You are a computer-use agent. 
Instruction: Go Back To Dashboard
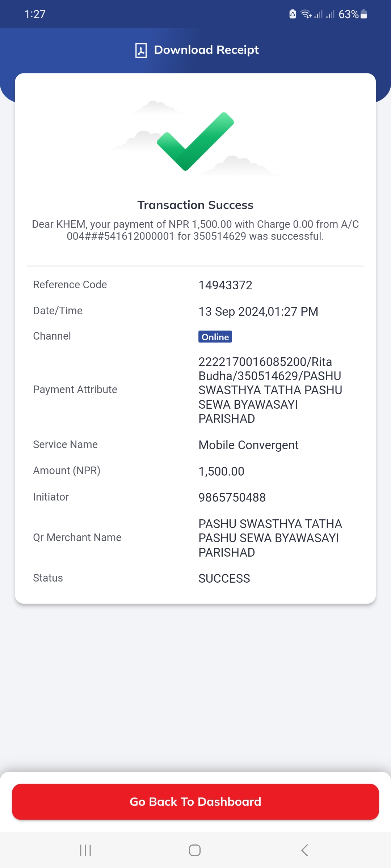tap(195, 802)
